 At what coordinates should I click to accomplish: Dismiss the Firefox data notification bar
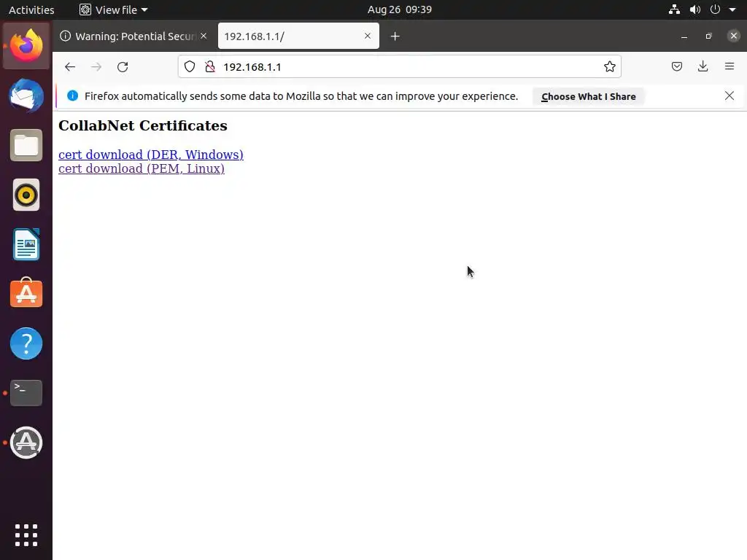click(x=729, y=96)
